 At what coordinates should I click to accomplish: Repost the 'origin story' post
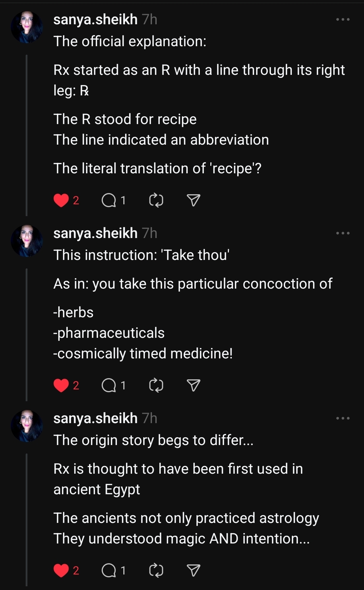click(x=156, y=570)
